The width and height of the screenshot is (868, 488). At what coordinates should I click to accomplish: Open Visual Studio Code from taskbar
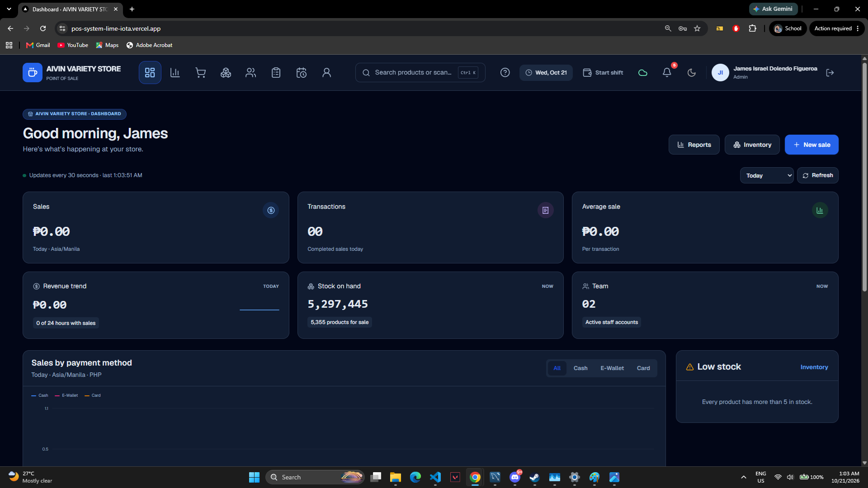(435, 477)
